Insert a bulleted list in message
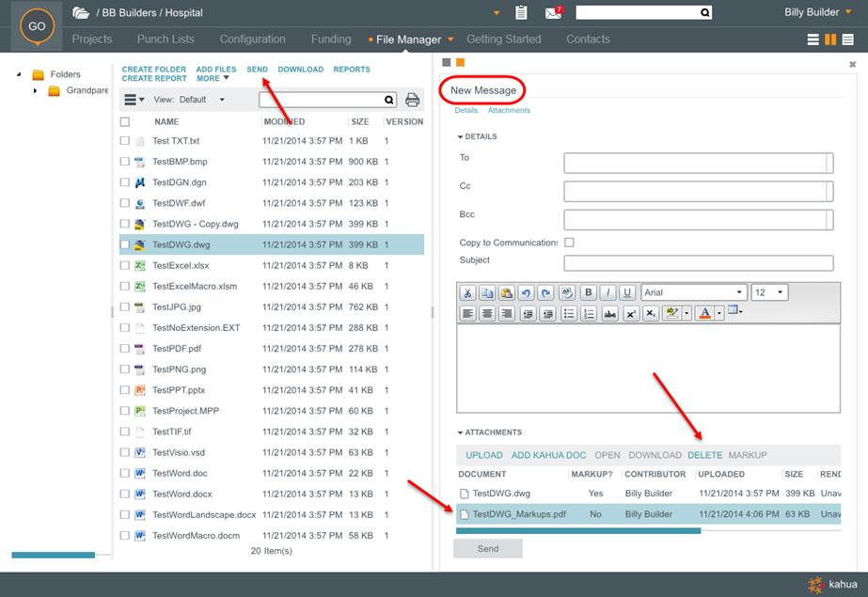The image size is (868, 597). point(569,314)
